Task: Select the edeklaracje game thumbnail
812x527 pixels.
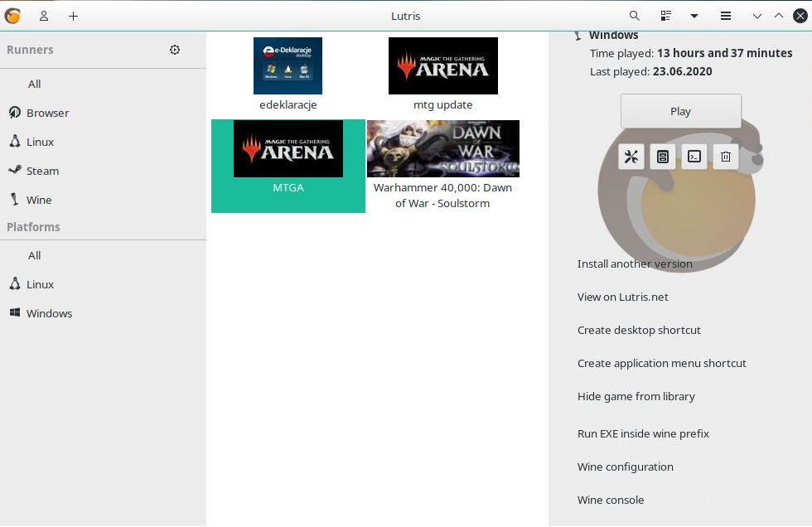Action: tap(288, 65)
